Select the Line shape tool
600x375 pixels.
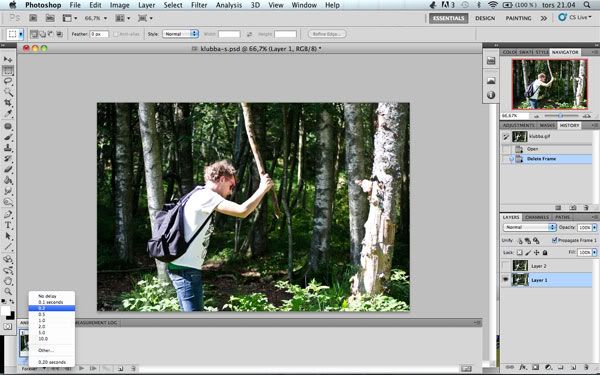pos(8,247)
